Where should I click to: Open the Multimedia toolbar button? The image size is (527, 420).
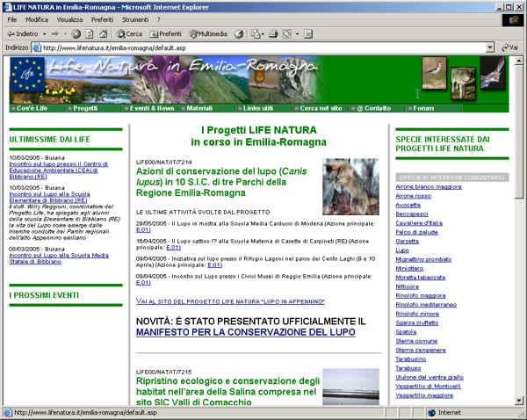click(208, 34)
